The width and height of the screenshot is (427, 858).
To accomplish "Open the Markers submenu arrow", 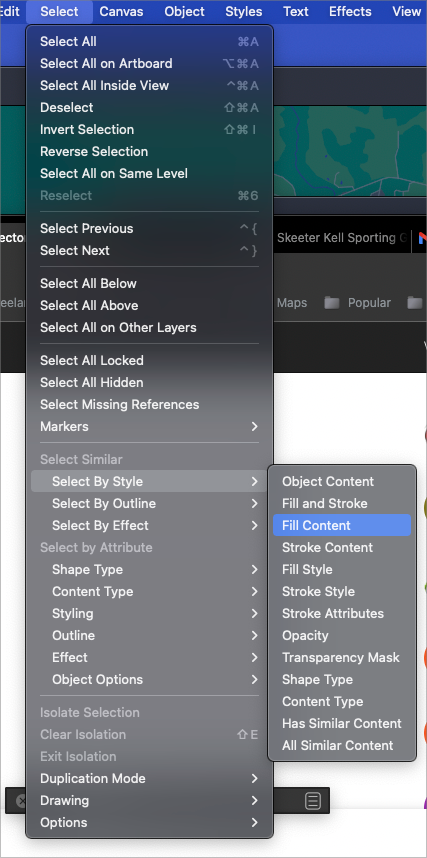I will pos(254,426).
